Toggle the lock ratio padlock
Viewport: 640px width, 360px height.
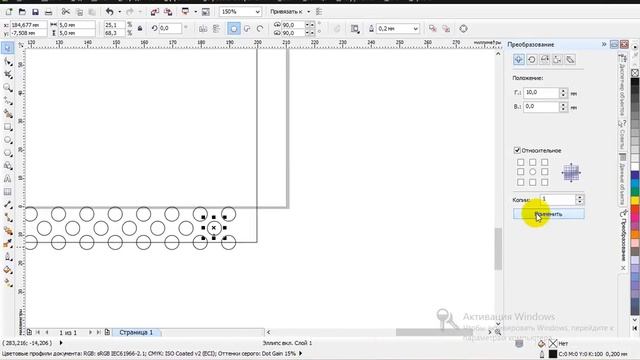140,29
